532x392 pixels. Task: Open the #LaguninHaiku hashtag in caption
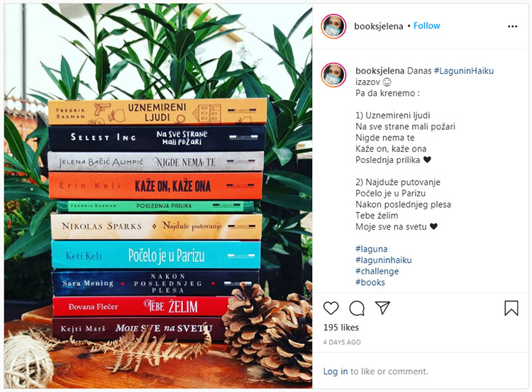pos(464,71)
